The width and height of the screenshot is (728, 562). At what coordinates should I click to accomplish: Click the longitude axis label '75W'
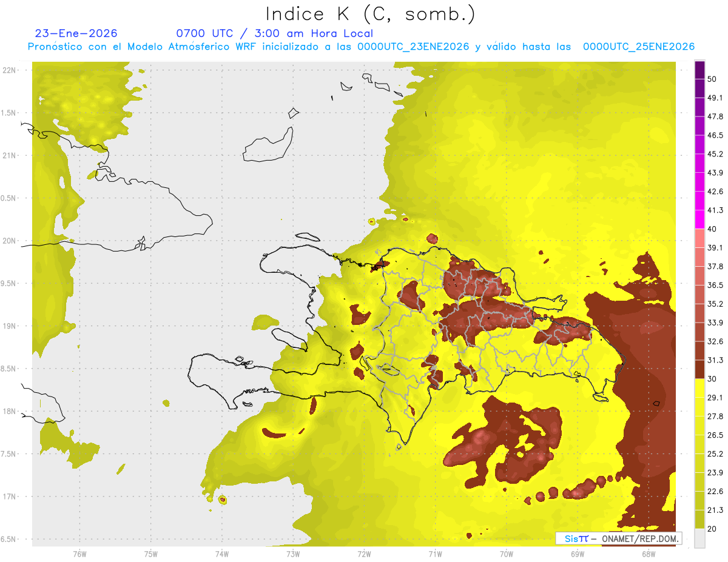150,554
